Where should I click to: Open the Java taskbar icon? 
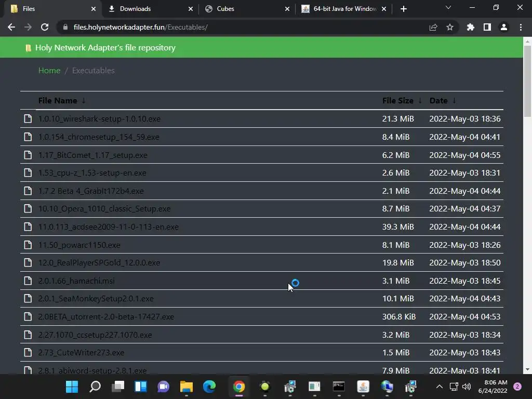point(363,387)
